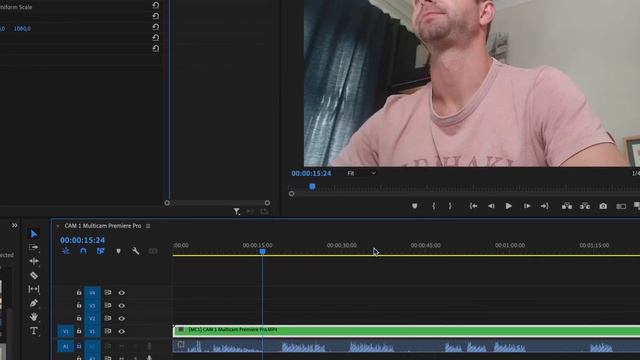The width and height of the screenshot is (640, 360).
Task: Select the Selection tool arrow
Action: coord(34,234)
